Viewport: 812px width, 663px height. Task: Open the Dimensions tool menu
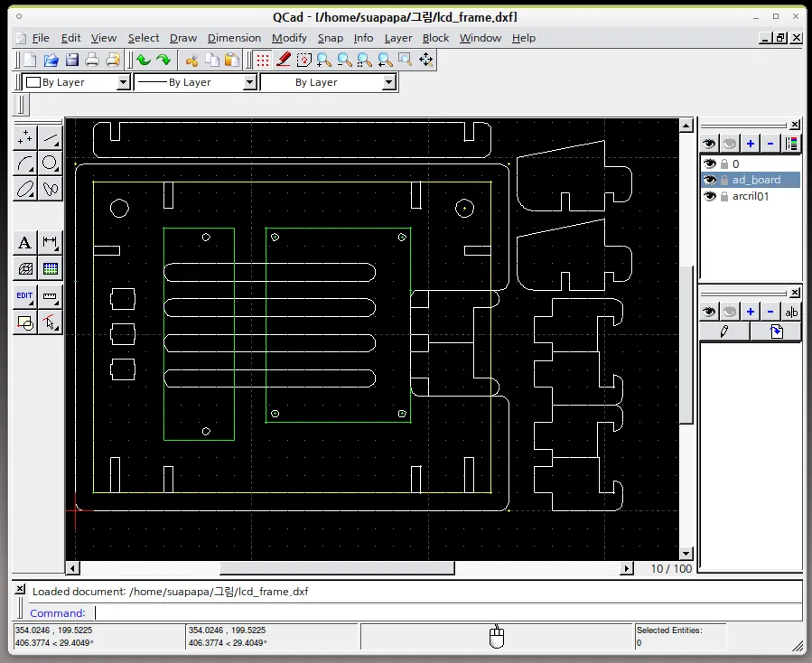[51, 242]
